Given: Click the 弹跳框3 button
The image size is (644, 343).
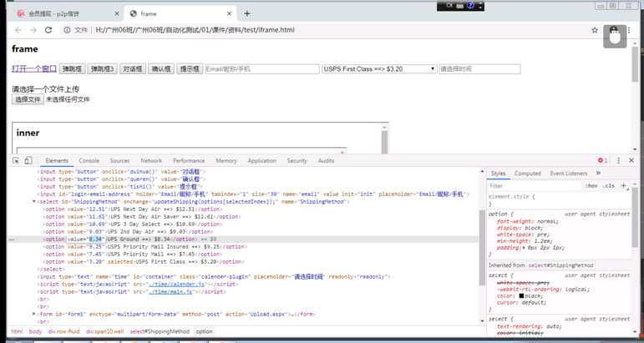Looking at the screenshot, I should click(x=102, y=68).
